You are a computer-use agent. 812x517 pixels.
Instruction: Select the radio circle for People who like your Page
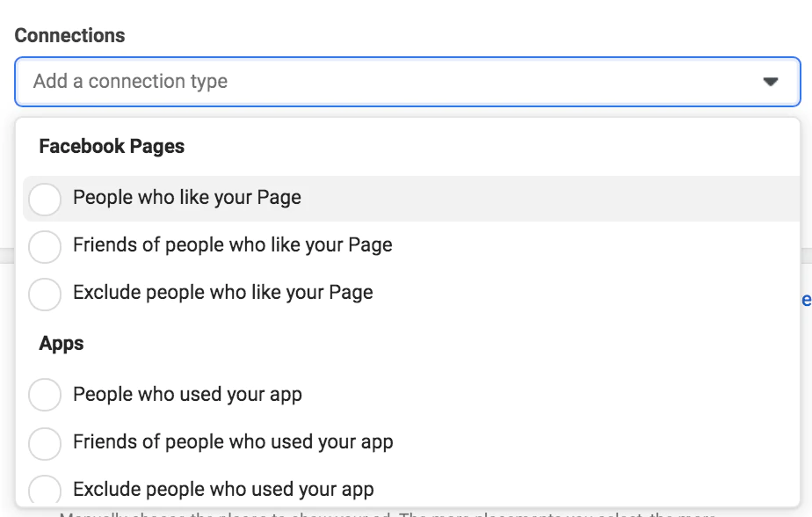(45, 199)
